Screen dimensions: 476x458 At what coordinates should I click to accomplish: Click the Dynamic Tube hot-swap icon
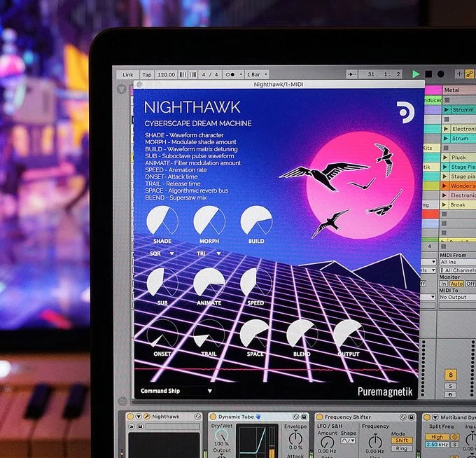click(x=295, y=417)
